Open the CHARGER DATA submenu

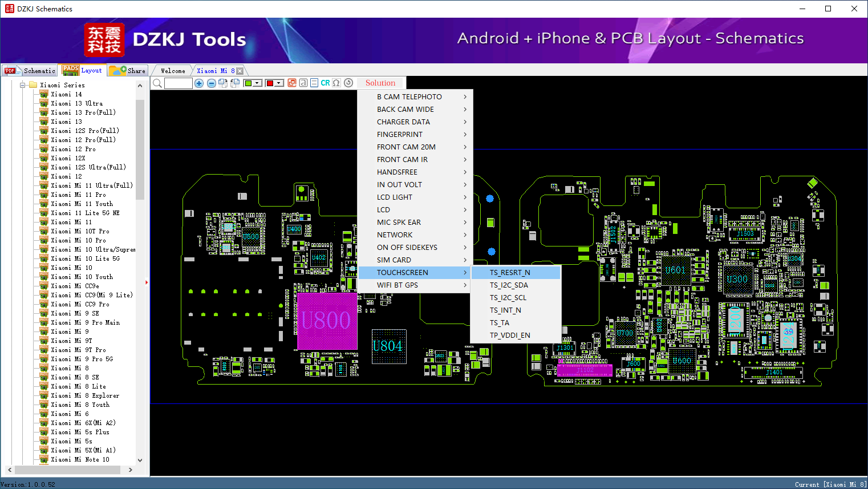(x=415, y=122)
